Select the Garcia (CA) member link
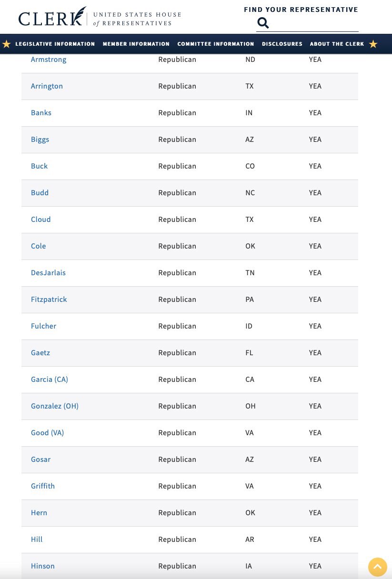Screen dimensions: 392x579 click(50, 379)
